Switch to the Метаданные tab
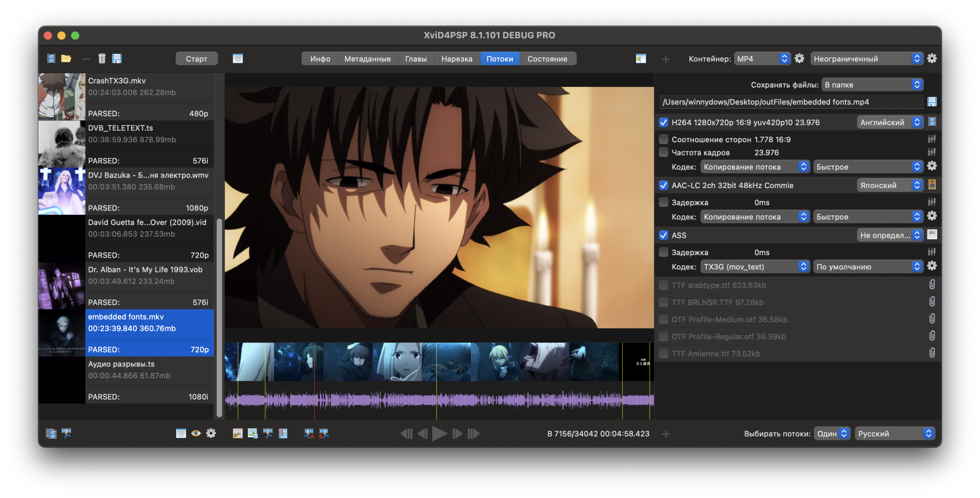The height and width of the screenshot is (498, 980). pos(367,59)
